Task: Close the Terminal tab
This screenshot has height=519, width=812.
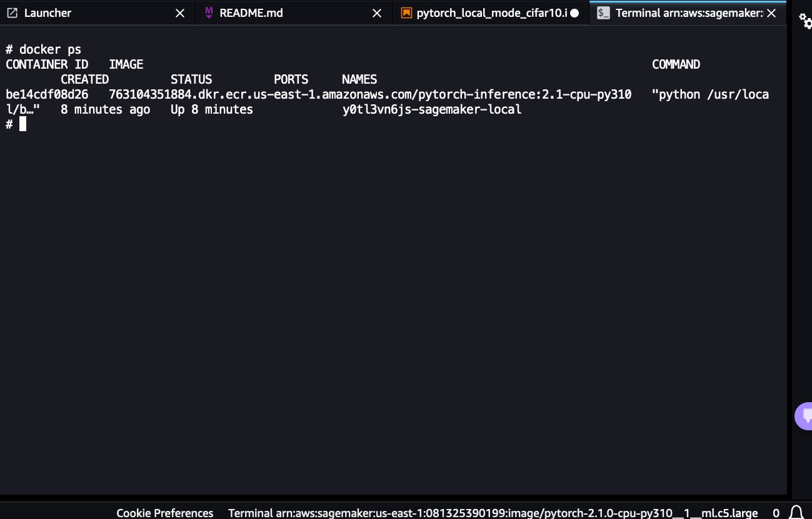Action: 771,13
